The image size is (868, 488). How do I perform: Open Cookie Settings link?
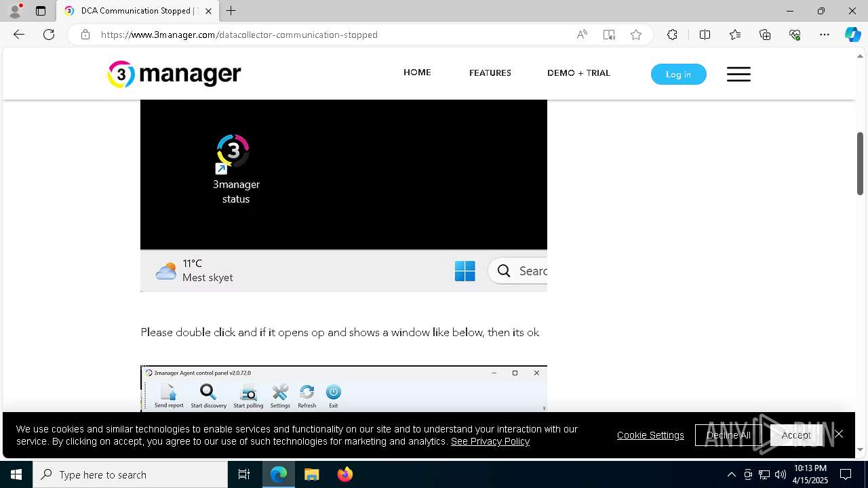[650, 435]
